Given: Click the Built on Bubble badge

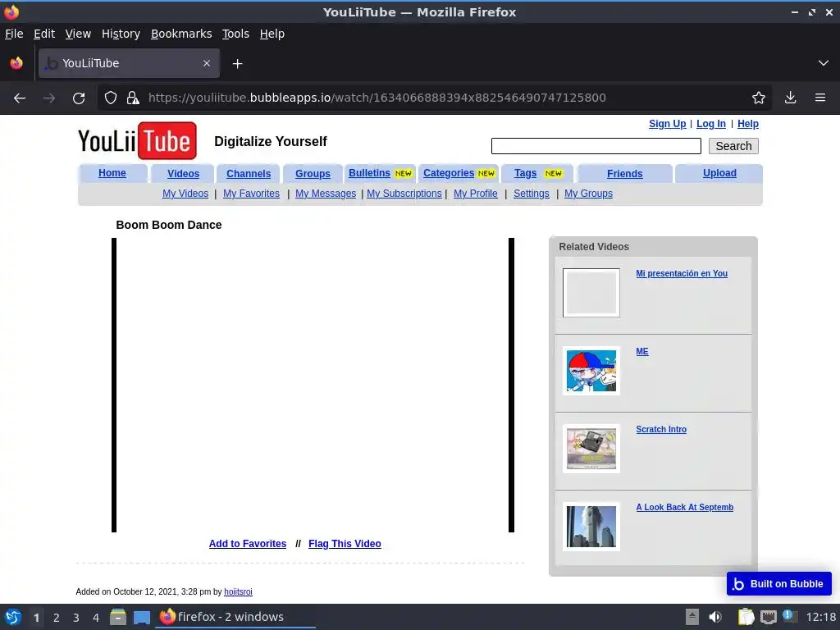Looking at the screenshot, I should click(779, 584).
